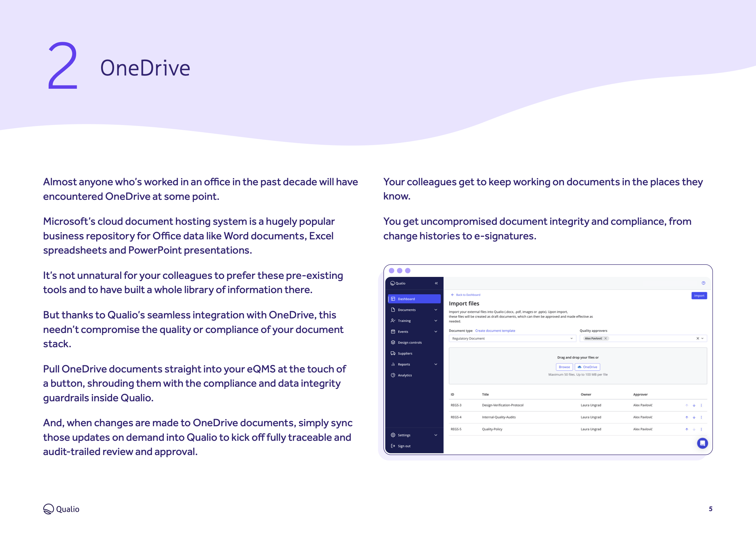
Task: Click the REGS-5 ID cell
Action: 456,429
